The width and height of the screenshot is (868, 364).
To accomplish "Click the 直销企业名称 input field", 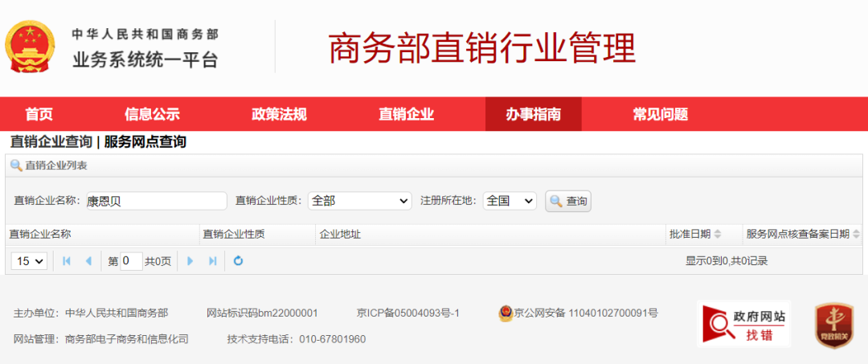I will point(156,201).
